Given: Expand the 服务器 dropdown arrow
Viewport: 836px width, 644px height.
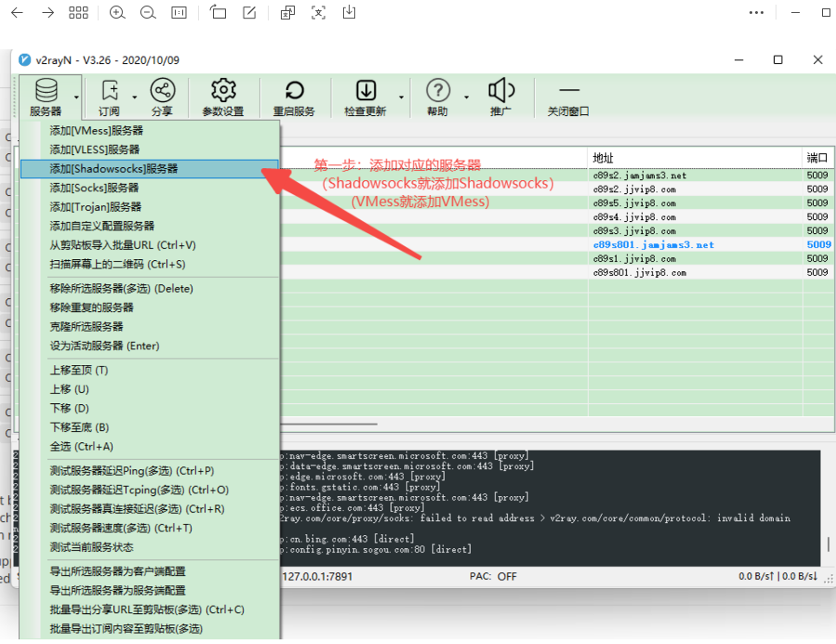Looking at the screenshot, I should pos(77,97).
